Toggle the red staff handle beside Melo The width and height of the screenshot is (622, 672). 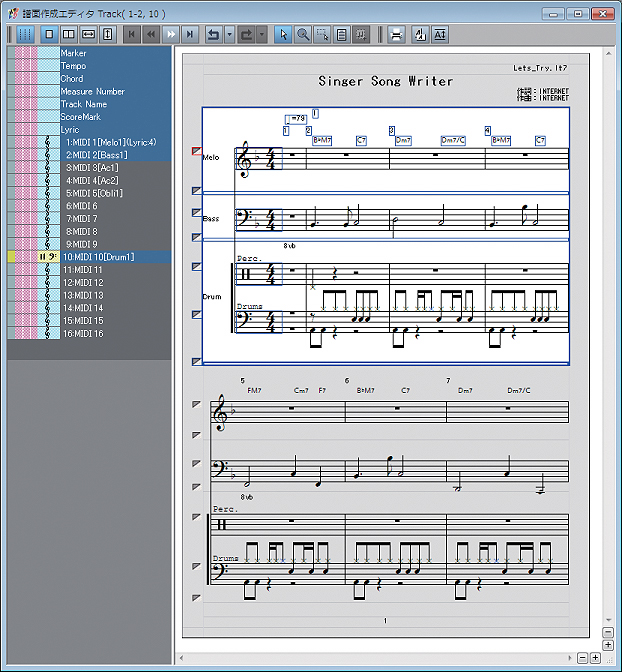point(196,152)
